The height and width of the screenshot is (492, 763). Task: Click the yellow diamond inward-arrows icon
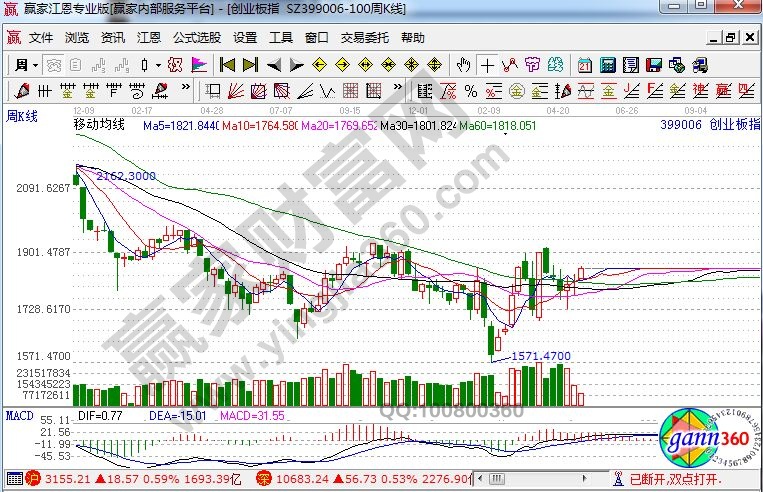click(388, 65)
